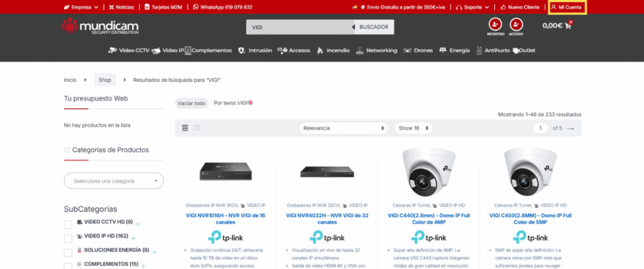Open Video CCTV menu
The width and height of the screenshot is (644, 269).
[129, 50]
